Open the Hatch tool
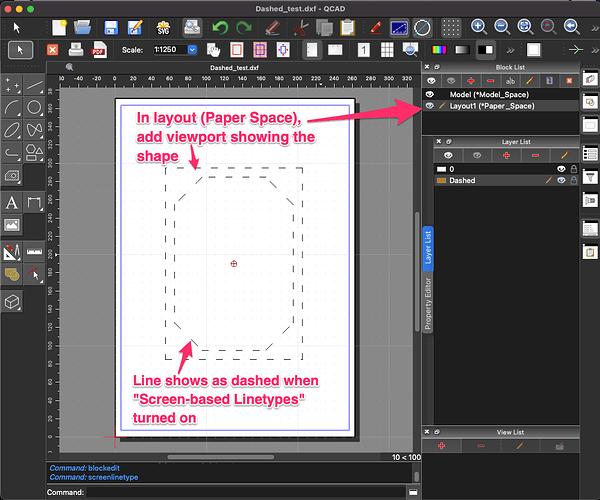Viewport: 600px width, 500px height. click(12, 176)
